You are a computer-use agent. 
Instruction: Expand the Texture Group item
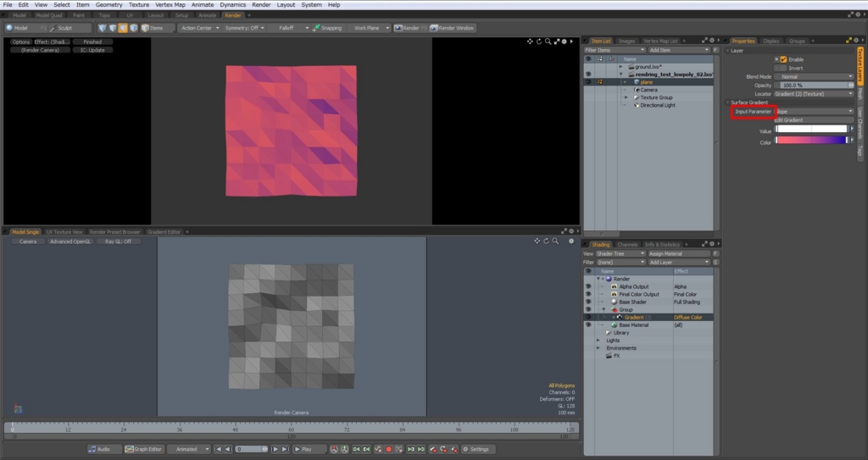(x=626, y=97)
